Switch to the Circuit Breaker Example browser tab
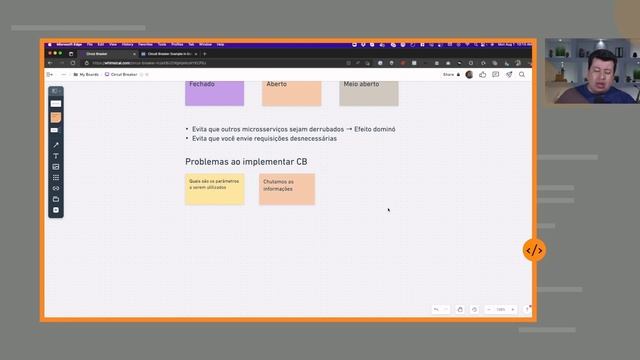640x360 pixels. [169, 54]
